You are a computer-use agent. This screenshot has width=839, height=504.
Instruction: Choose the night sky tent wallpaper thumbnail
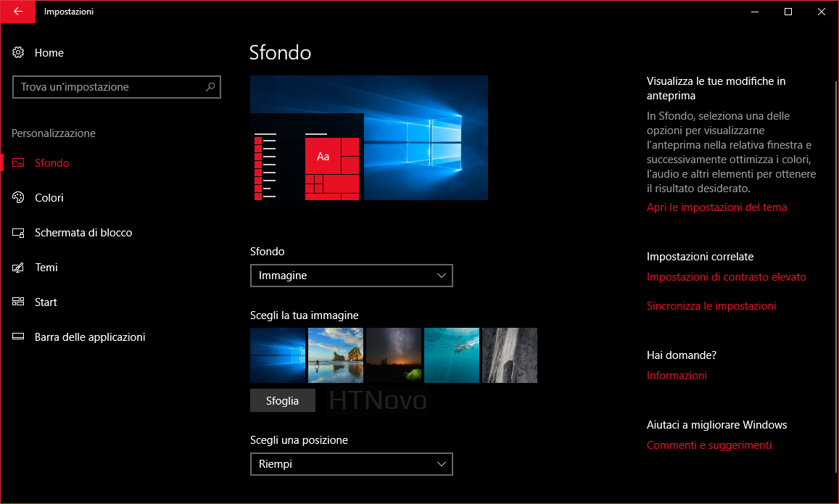click(394, 355)
